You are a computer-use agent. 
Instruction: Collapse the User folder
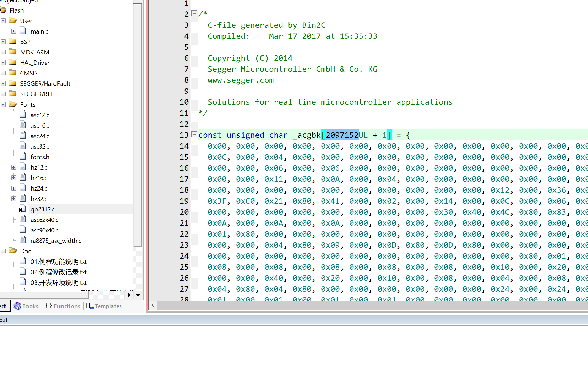pyautogui.click(x=3, y=21)
